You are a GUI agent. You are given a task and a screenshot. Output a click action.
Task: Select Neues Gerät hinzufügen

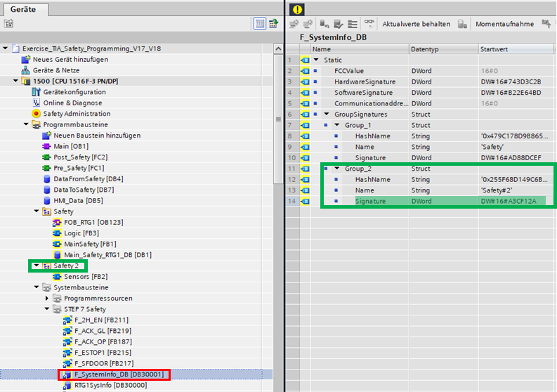(x=70, y=59)
